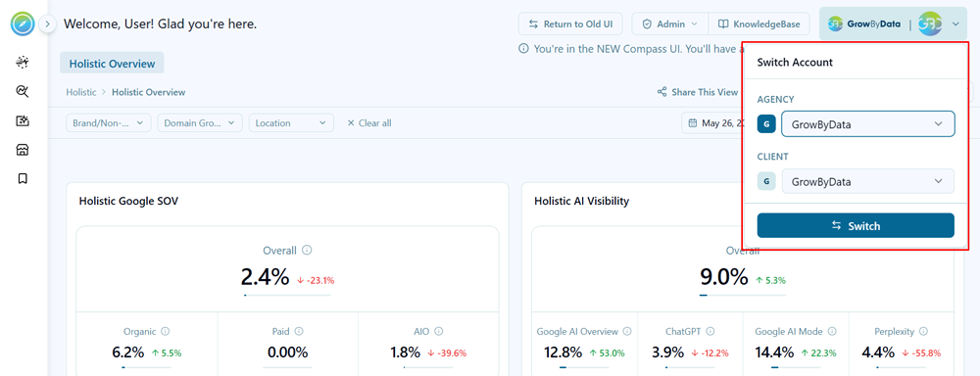The height and width of the screenshot is (376, 980).
Task: Click the -23.1% change indicator
Action: click(x=316, y=280)
